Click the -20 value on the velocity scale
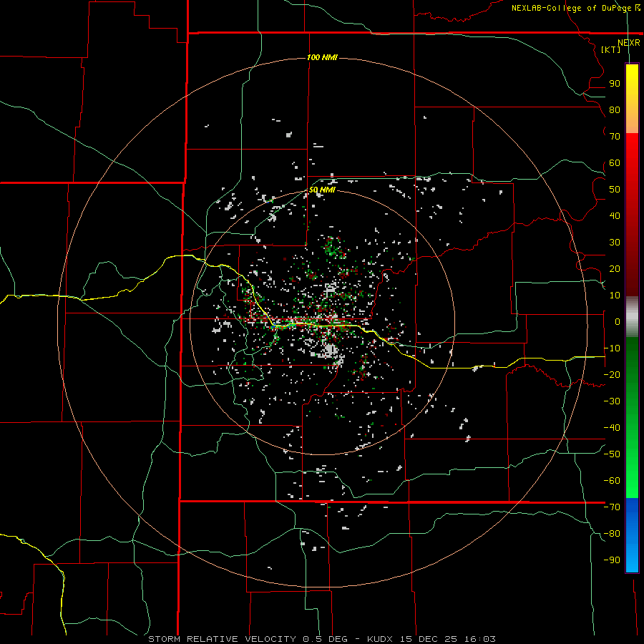The width and height of the screenshot is (644, 644). click(x=612, y=375)
